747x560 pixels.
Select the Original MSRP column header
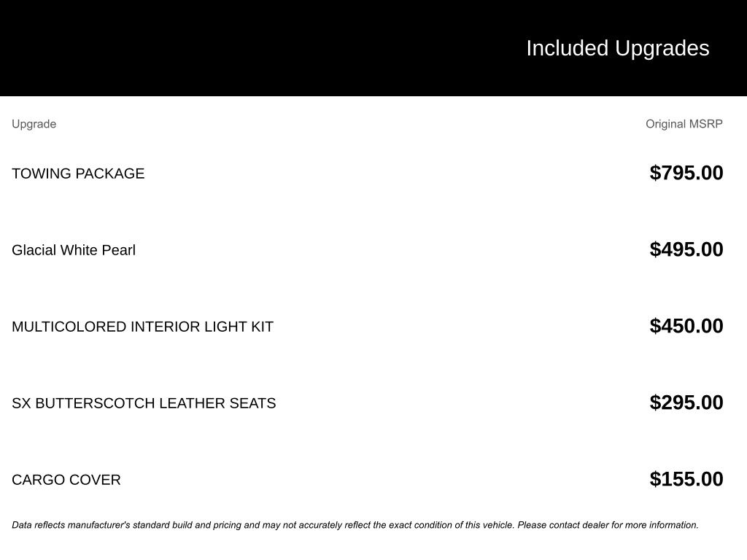684,124
